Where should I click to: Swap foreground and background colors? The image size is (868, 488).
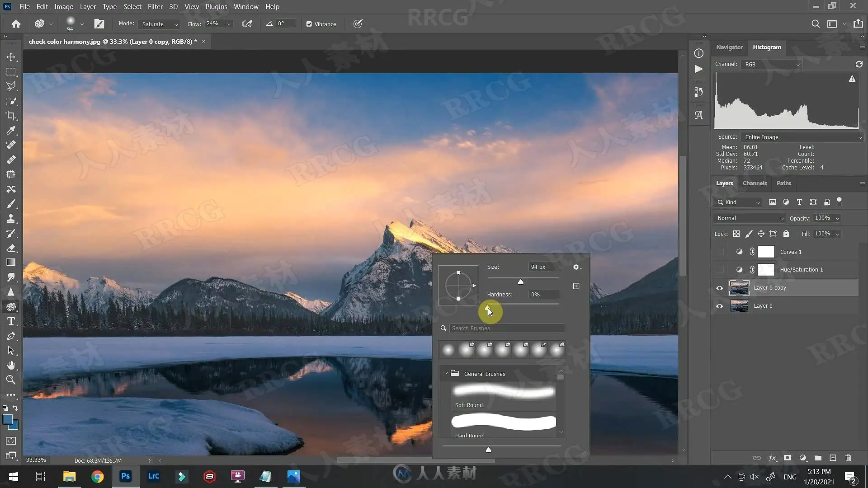click(15, 408)
